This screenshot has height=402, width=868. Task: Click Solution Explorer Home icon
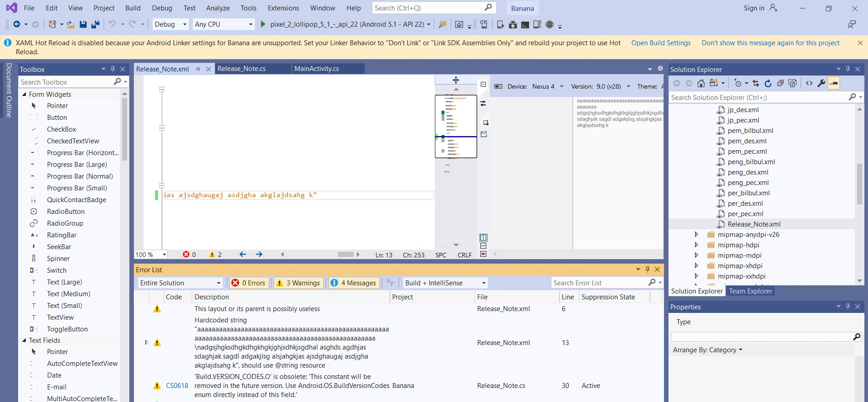(701, 83)
